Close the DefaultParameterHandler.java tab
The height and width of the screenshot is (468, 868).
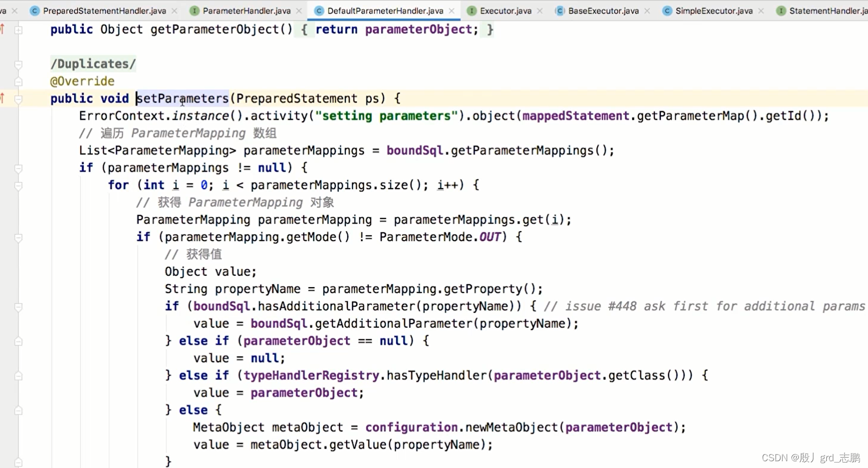[x=451, y=10]
